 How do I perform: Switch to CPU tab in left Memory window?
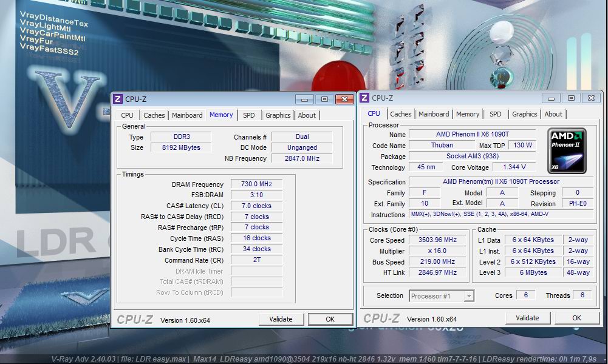127,115
